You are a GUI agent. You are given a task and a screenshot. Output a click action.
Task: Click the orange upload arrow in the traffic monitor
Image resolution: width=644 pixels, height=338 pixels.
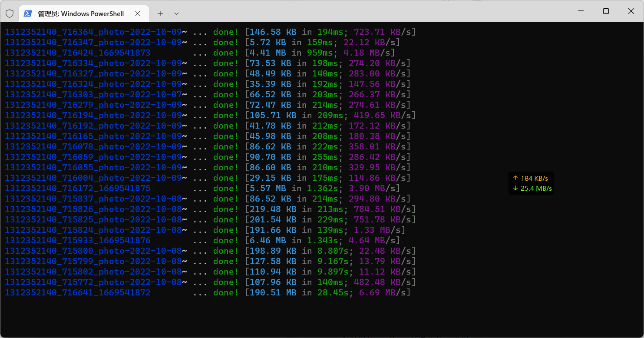[515, 178]
